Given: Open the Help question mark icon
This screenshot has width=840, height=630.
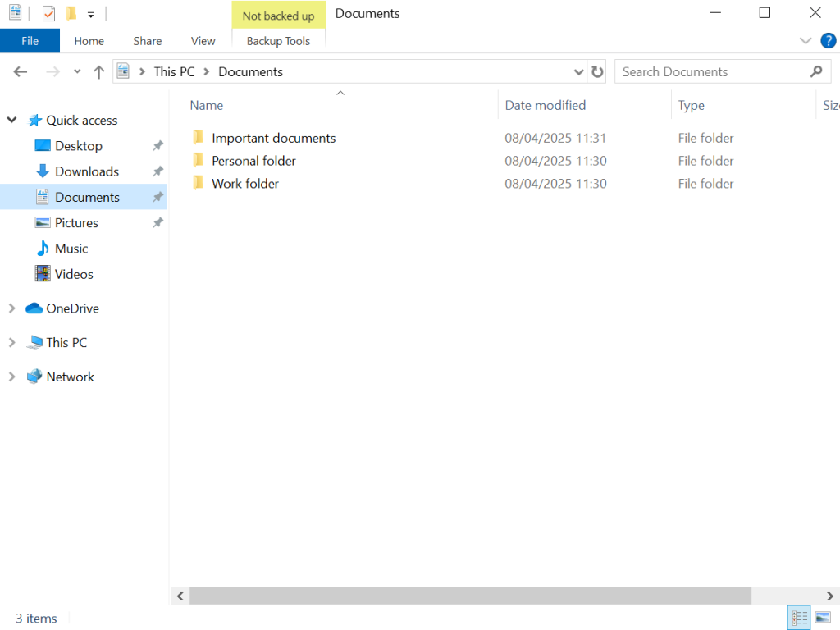Looking at the screenshot, I should click(x=828, y=40).
